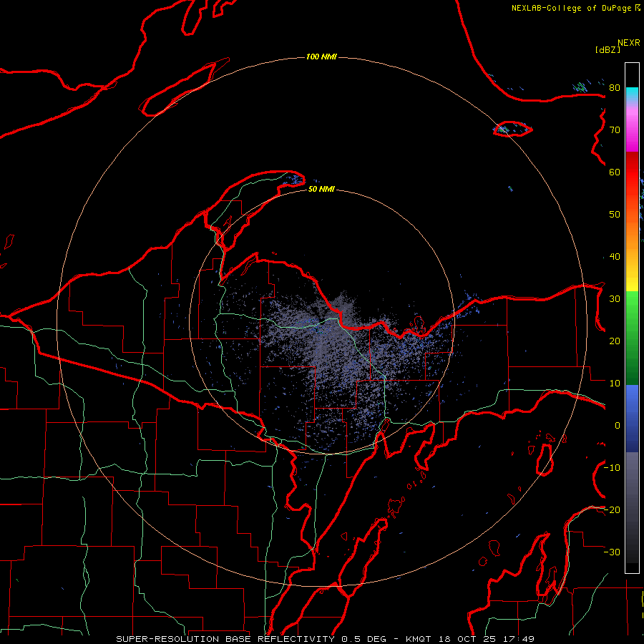Screen dimensions: 644x644
Task: Click the 30 value on dBZ scale
Action: click(615, 298)
